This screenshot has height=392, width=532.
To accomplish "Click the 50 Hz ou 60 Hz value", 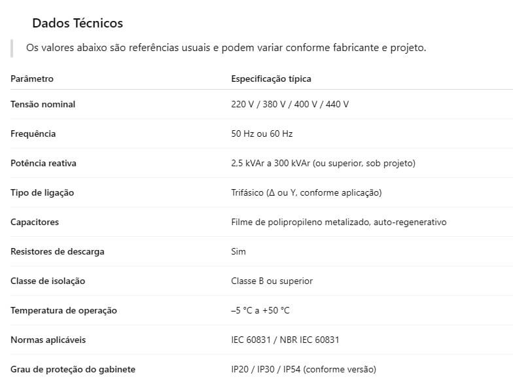I will [262, 134].
